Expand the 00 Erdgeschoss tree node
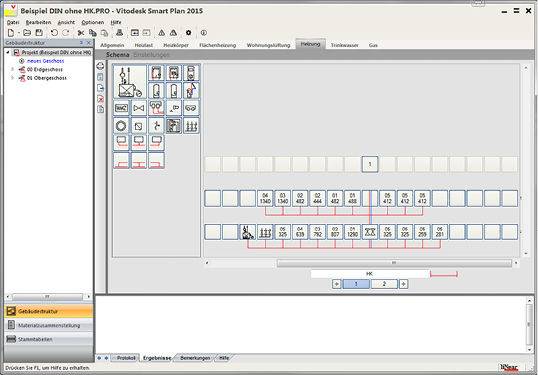 click(x=13, y=69)
